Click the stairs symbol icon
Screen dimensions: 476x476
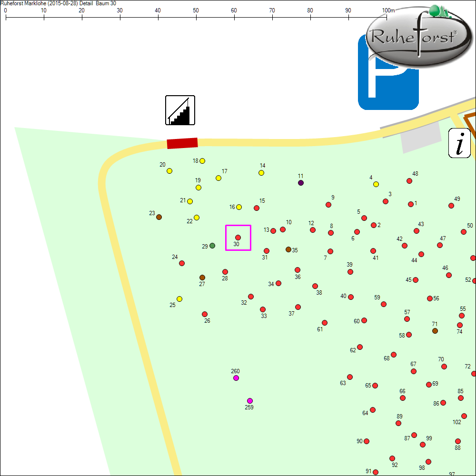180,110
